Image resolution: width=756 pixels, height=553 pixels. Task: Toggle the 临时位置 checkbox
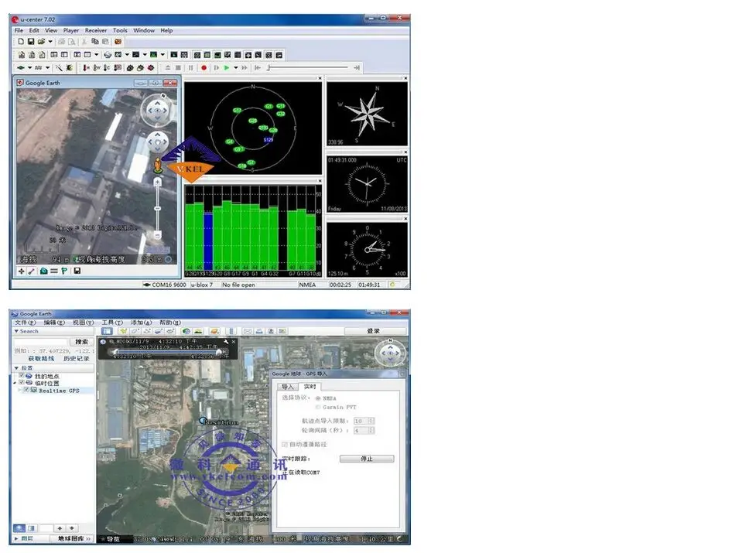(x=21, y=383)
